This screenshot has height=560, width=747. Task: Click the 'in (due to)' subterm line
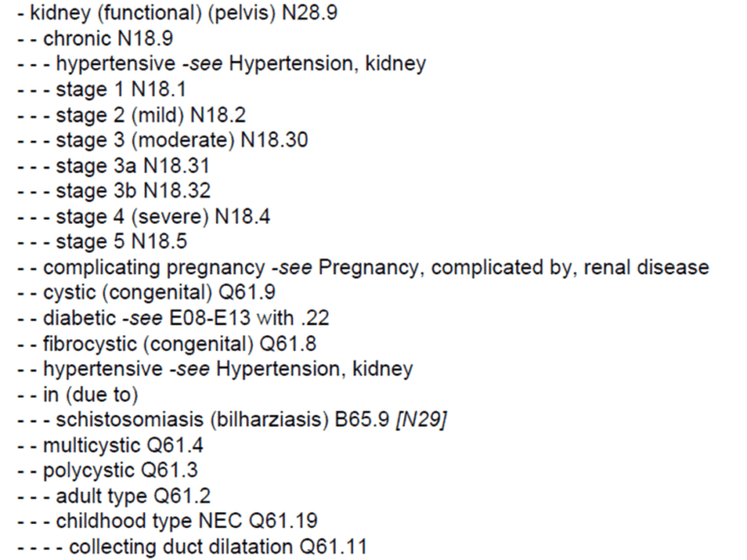78,395
